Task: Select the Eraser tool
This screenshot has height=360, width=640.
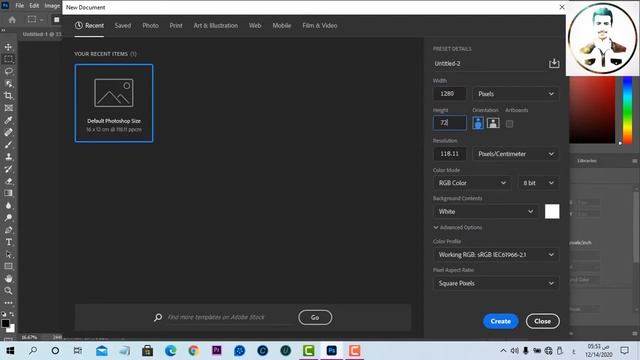Action: 8,181
